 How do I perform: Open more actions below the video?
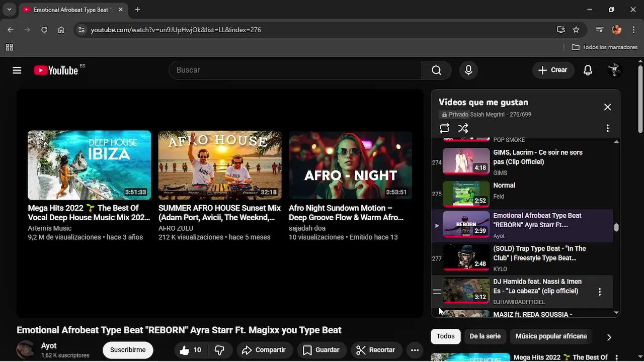(415, 350)
